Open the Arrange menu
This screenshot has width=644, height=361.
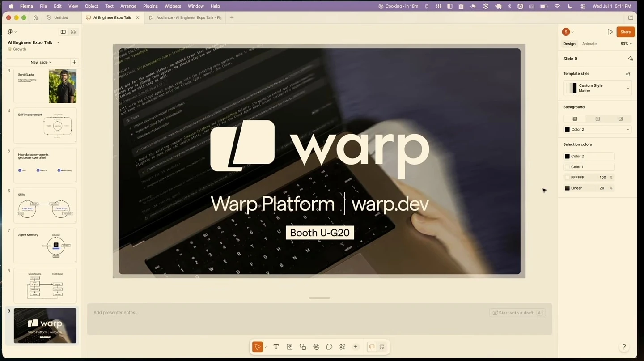(128, 6)
